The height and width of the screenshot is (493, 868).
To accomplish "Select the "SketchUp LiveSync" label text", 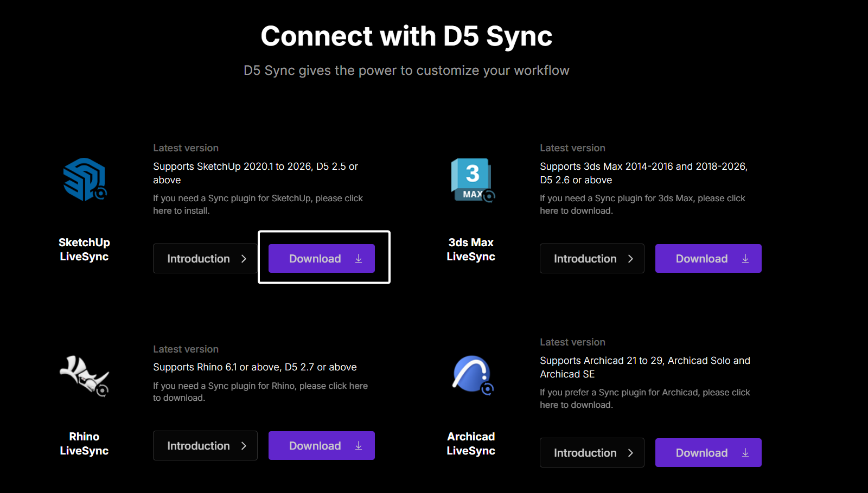I will pyautogui.click(x=84, y=249).
